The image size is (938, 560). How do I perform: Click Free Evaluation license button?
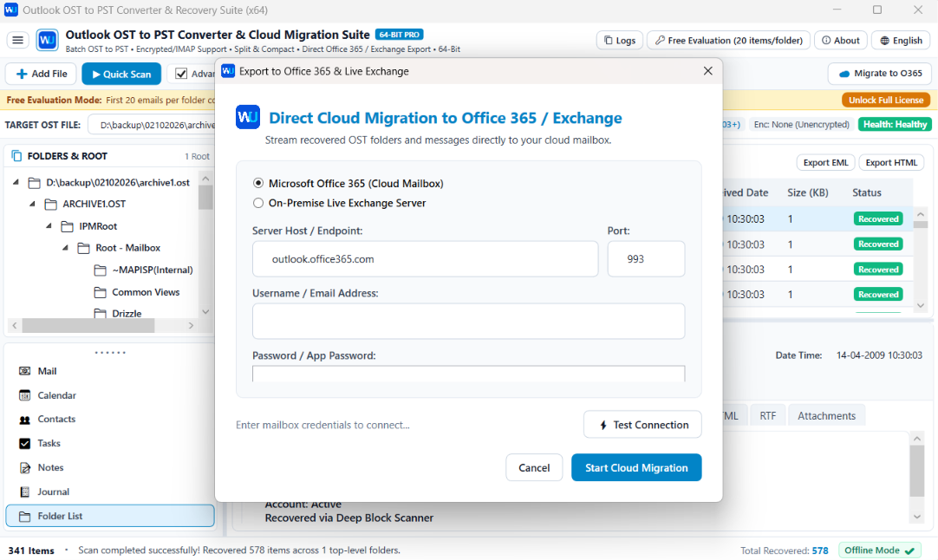[728, 40]
